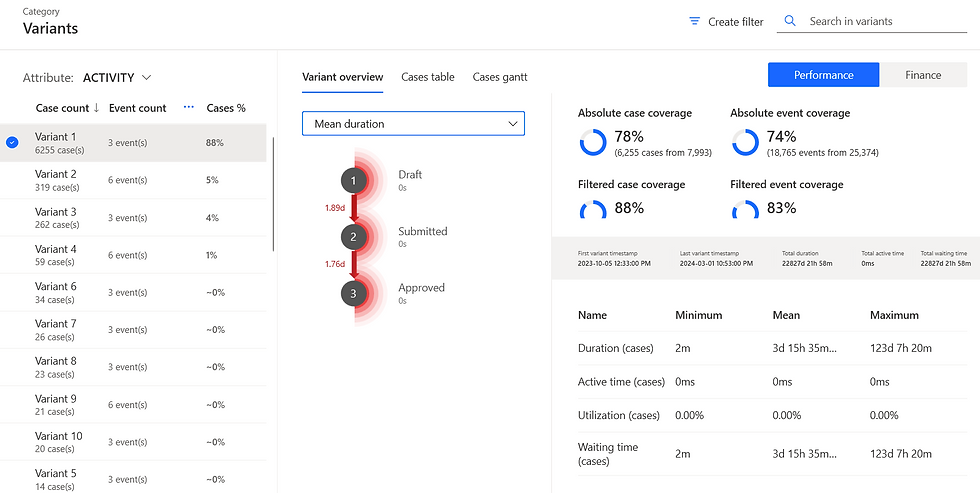Click the Filtered event coverage donut chart
This screenshot has width=980, height=493.
click(x=745, y=210)
